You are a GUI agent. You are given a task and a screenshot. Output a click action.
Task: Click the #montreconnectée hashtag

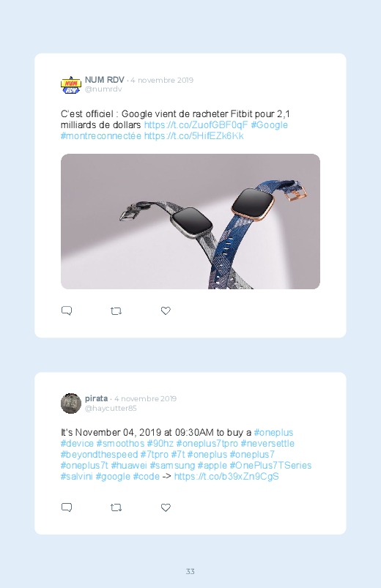click(x=101, y=135)
